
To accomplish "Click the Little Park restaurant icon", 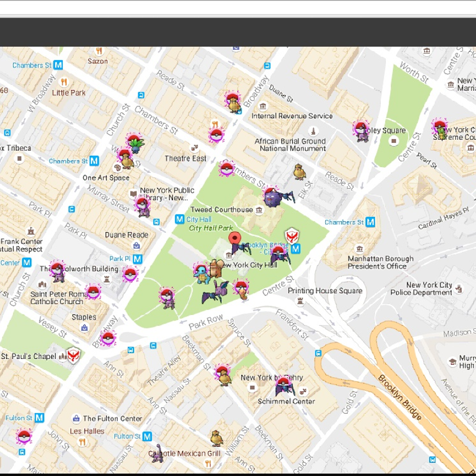I will coord(64,82).
